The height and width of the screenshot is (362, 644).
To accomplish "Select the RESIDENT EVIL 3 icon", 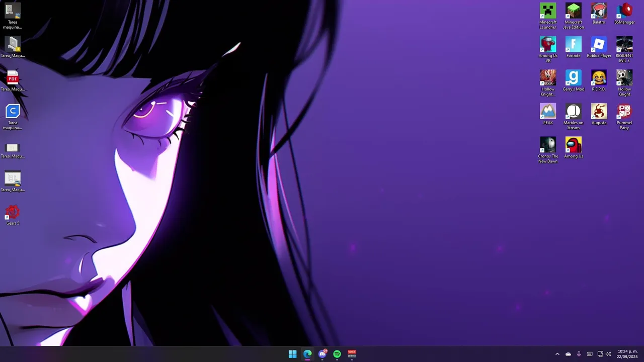I will tap(624, 50).
